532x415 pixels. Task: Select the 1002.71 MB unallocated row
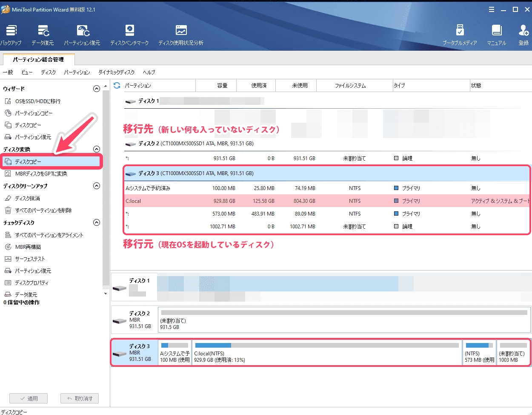pos(328,226)
